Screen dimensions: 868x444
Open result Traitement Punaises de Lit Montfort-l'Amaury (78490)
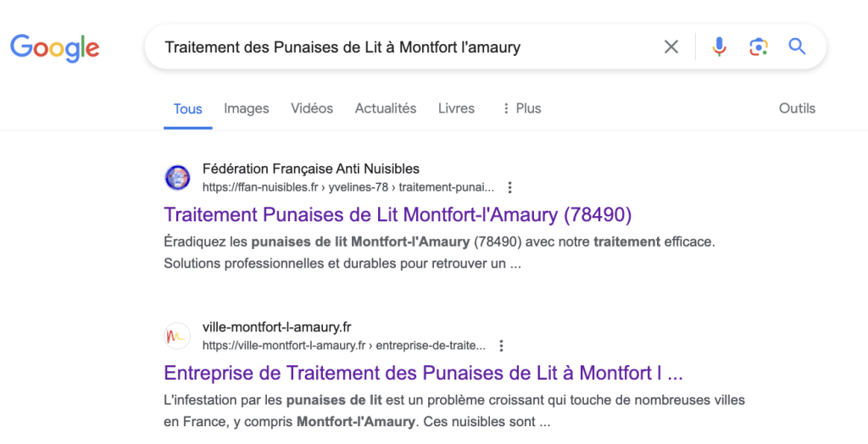coord(398,214)
